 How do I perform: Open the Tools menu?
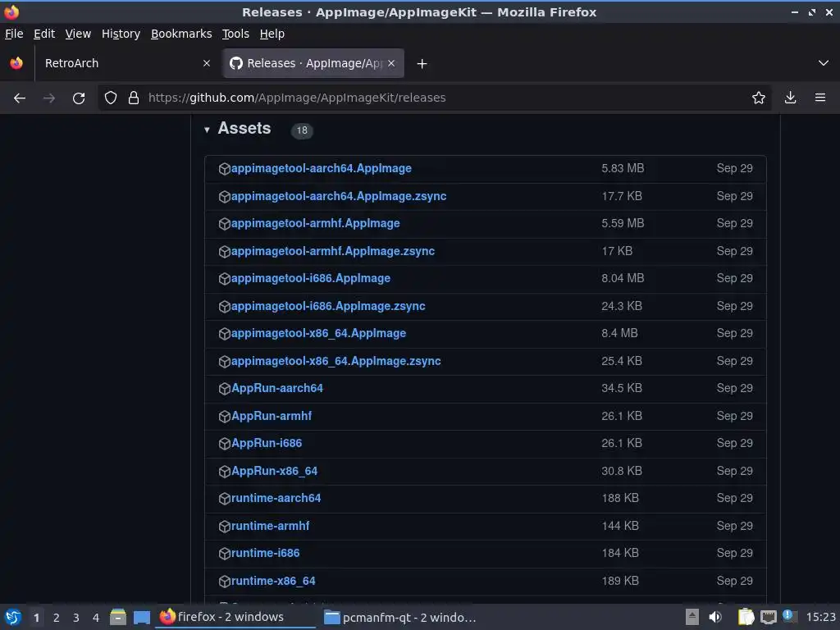[x=235, y=34]
